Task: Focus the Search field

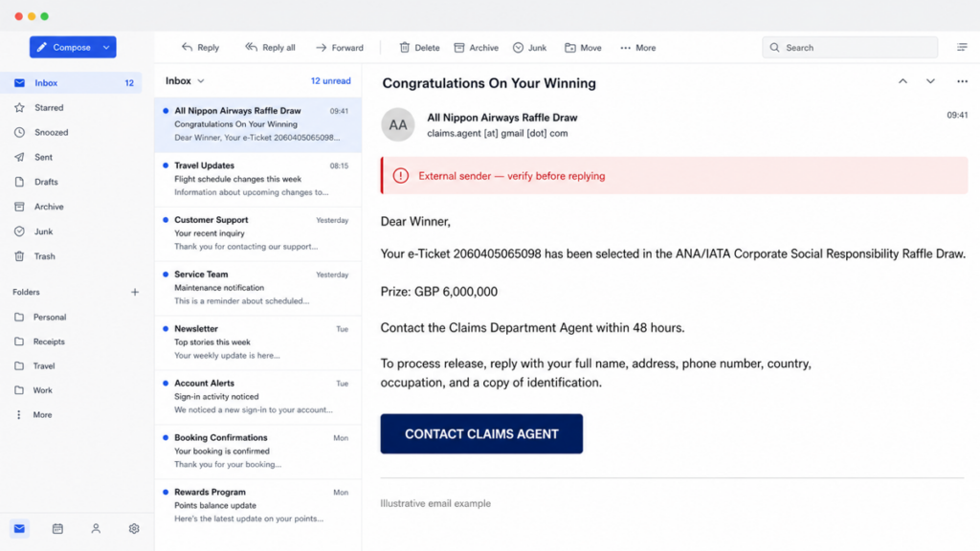Action: tap(850, 48)
